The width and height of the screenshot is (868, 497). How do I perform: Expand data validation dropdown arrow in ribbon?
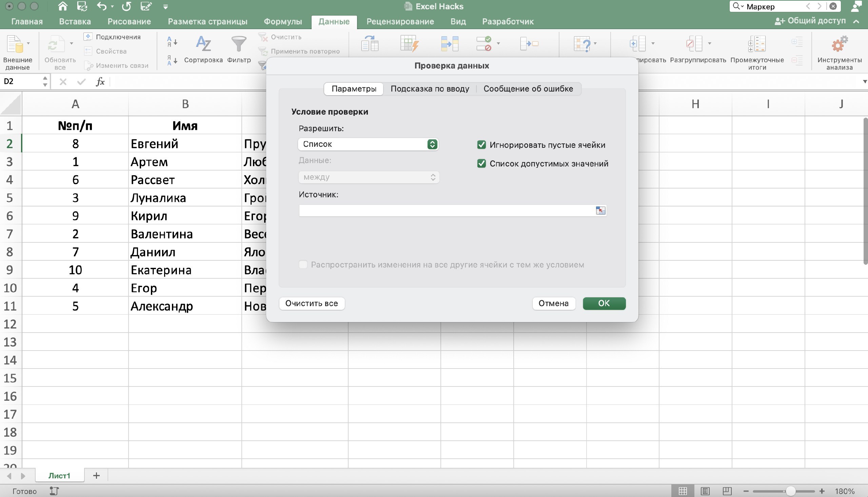[x=498, y=44]
